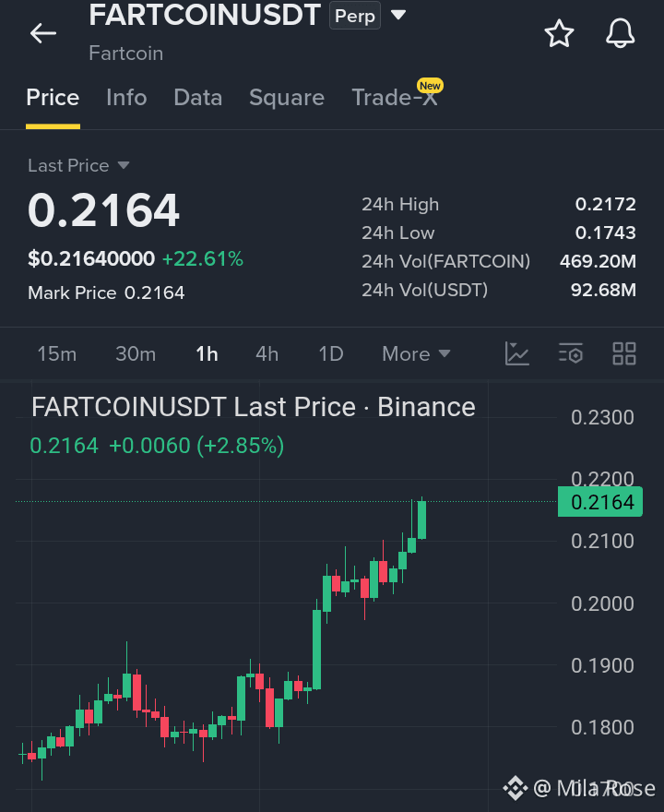Tap the 0.2000 price axis label
Screen dimensions: 664x812
tap(602, 603)
